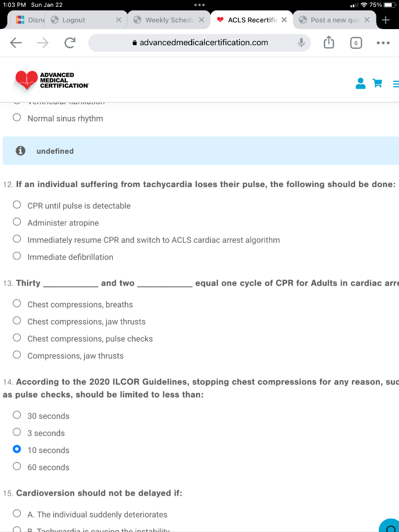Open the tab overview showing 6 tabs
The width and height of the screenshot is (399, 532).
click(356, 43)
